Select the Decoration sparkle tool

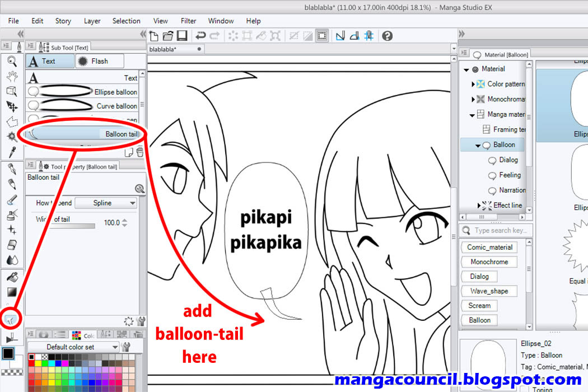12,230
